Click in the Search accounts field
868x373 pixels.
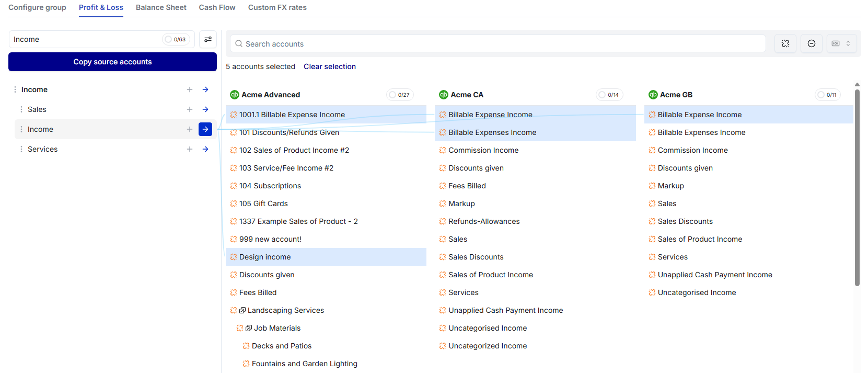(498, 43)
